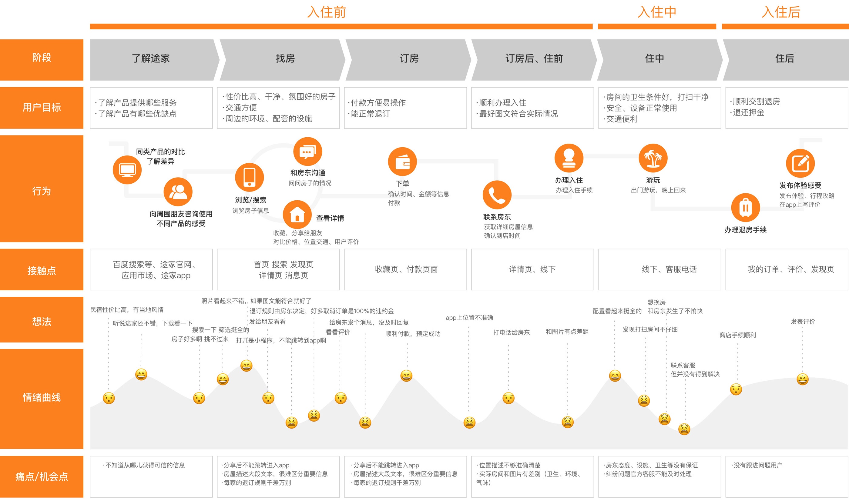Click the mobile phone 浏览/搜索 icon
This screenshot has height=504, width=849.
[249, 177]
